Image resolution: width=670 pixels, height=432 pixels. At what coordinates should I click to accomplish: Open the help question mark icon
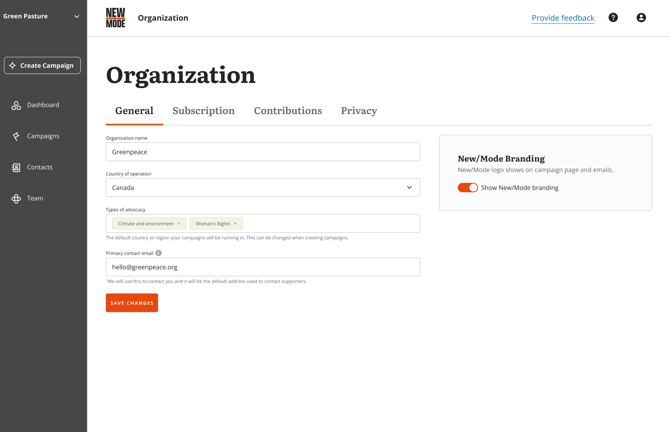pos(613,18)
